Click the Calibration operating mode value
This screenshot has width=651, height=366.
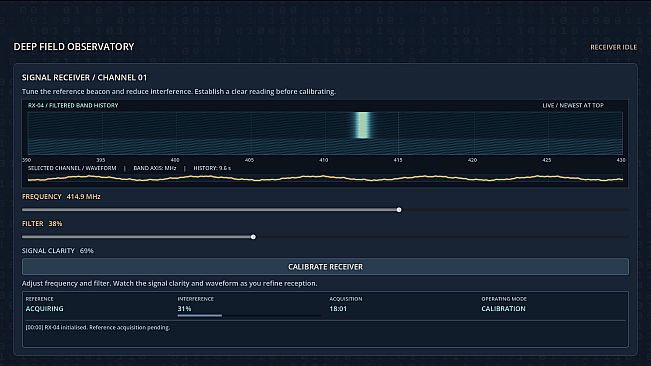[503, 309]
